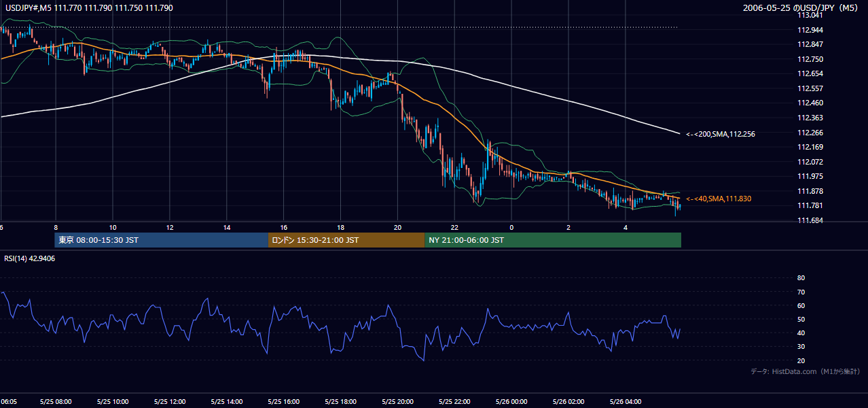Click the 5/25 14:00 time label
Screen dimensions: 868x408
click(227, 401)
